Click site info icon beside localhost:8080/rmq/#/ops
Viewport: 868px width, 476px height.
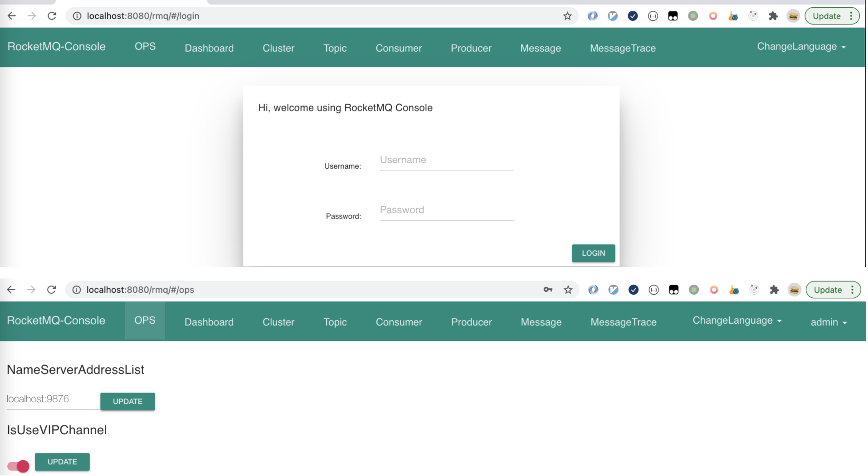77,290
